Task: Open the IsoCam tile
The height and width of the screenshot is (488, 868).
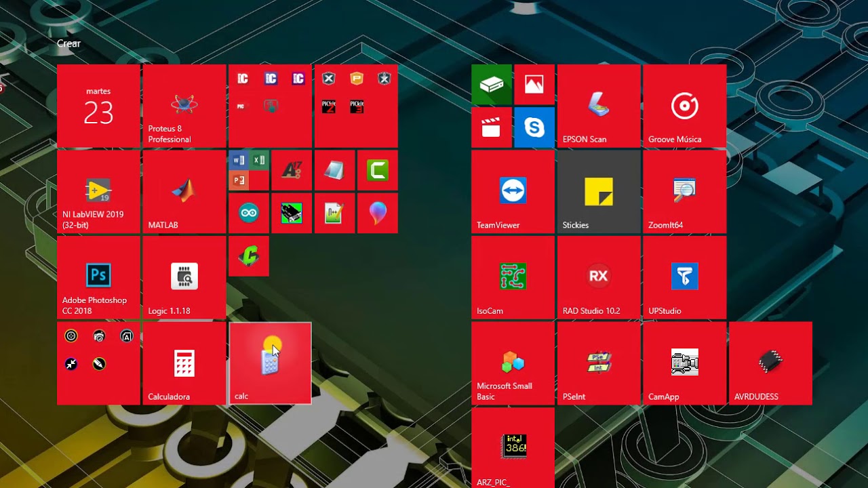Action: [x=513, y=278]
